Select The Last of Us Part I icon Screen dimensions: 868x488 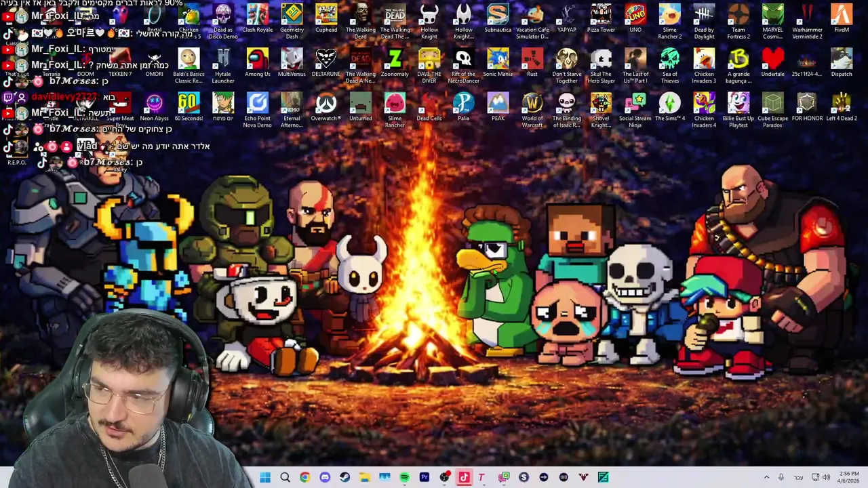[635, 66]
